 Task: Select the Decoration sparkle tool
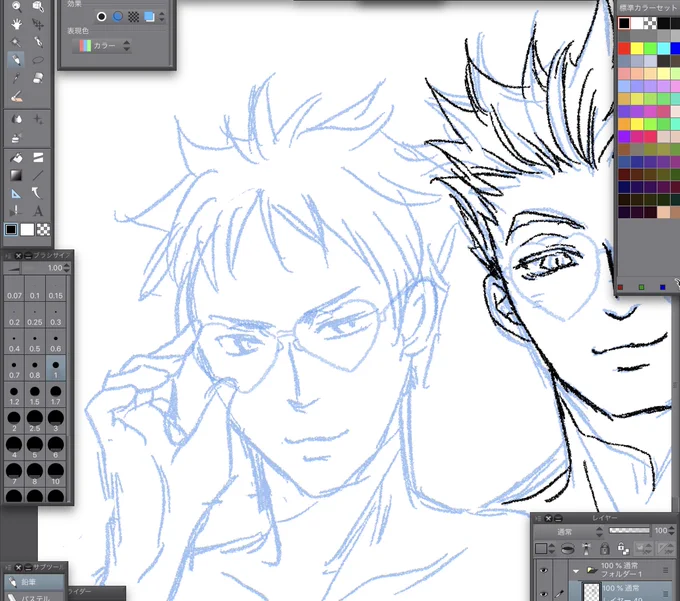point(38,119)
